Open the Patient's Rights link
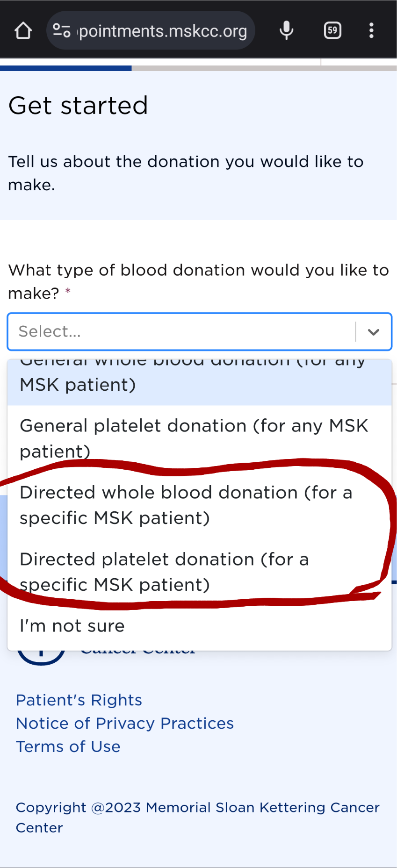Viewport: 397px width, 868px height. tap(79, 700)
